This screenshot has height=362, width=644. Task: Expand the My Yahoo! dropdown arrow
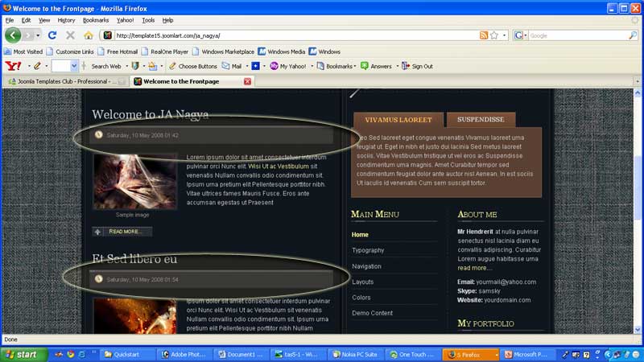[x=312, y=66]
